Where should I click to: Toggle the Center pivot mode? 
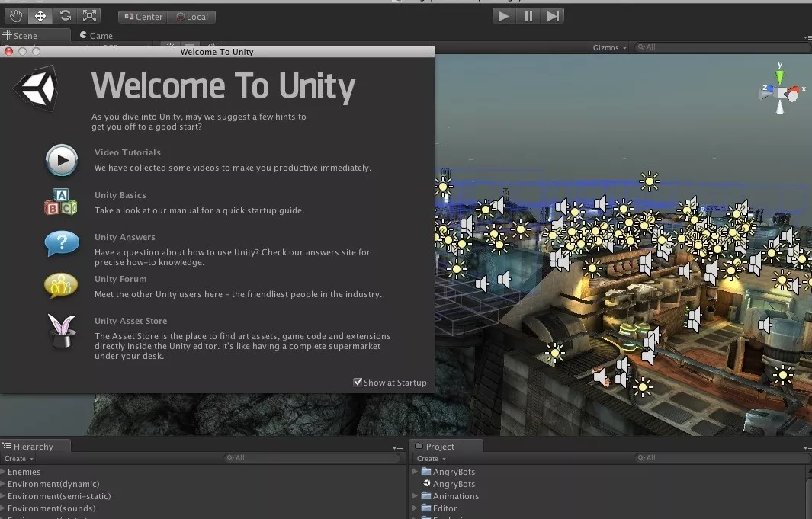coord(142,16)
